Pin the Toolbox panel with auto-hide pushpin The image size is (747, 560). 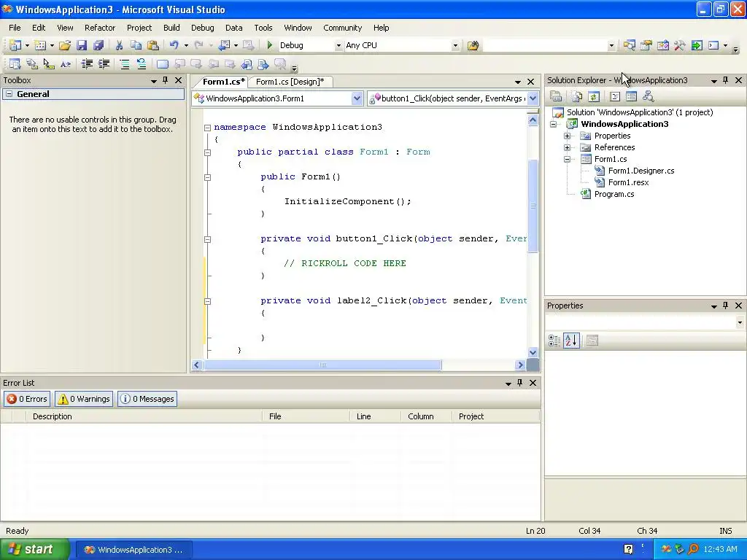(x=166, y=80)
